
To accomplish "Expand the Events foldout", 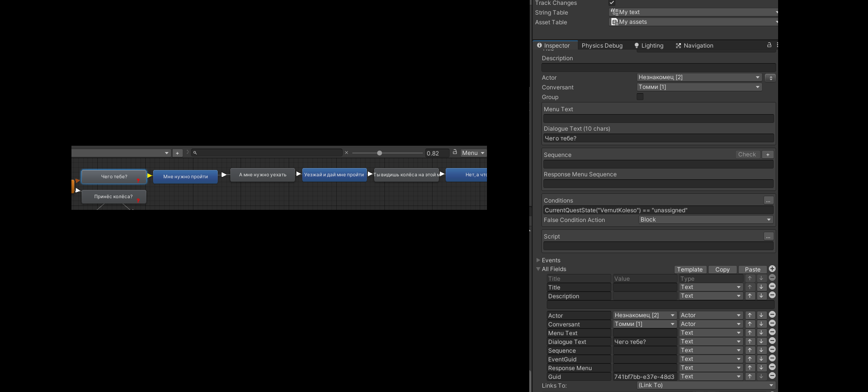I will (538, 260).
